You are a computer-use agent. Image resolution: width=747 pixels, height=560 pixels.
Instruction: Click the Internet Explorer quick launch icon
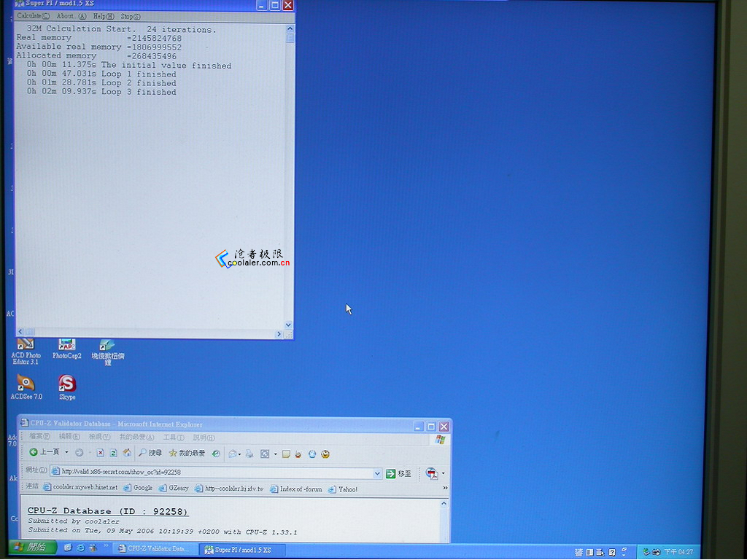[x=80, y=548]
